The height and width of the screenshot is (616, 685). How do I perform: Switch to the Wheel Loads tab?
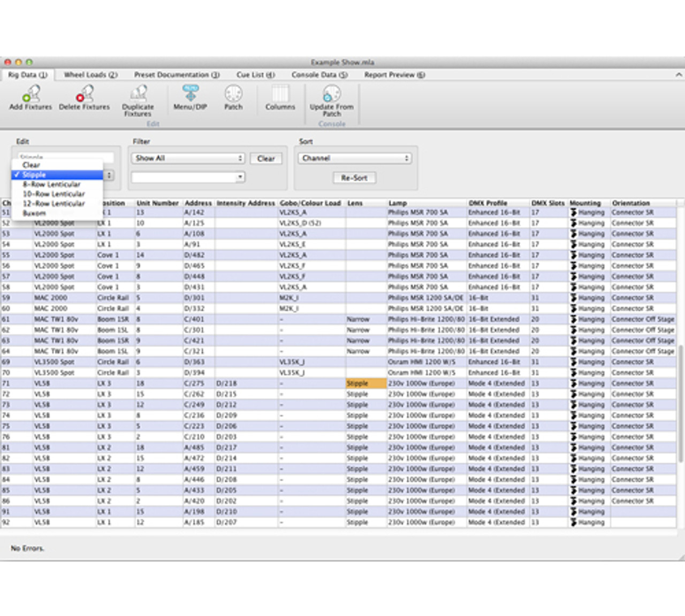90,75
